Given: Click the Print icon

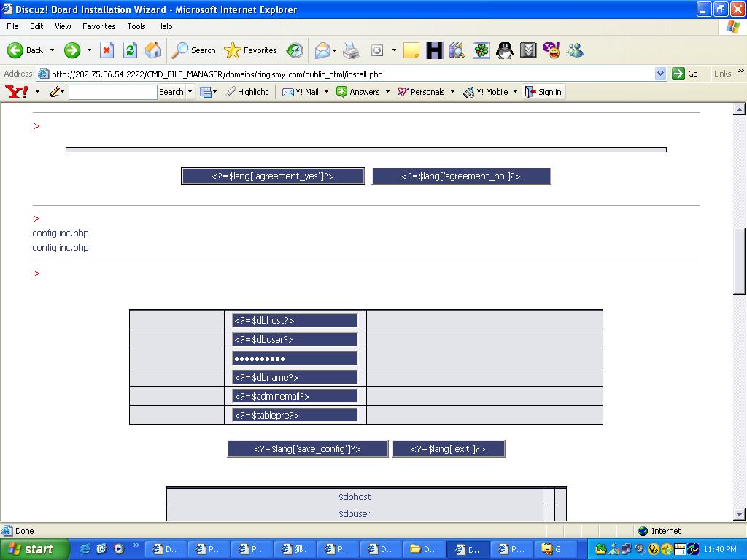Looking at the screenshot, I should pyautogui.click(x=351, y=50).
